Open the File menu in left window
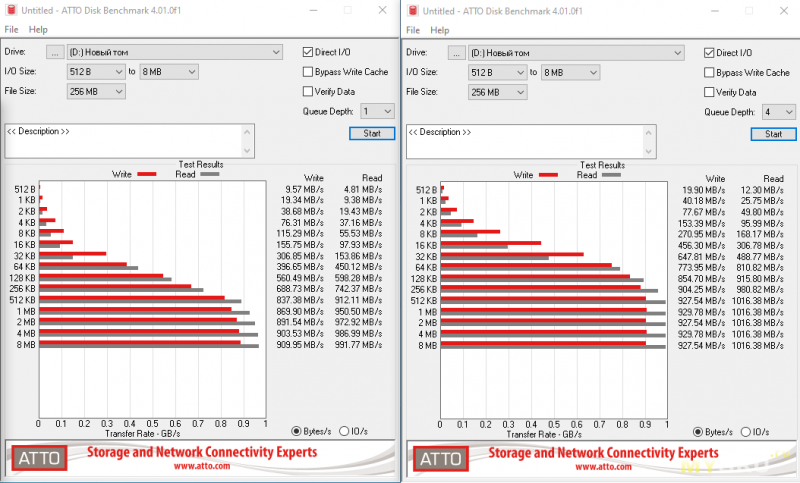800x483 pixels. point(11,30)
